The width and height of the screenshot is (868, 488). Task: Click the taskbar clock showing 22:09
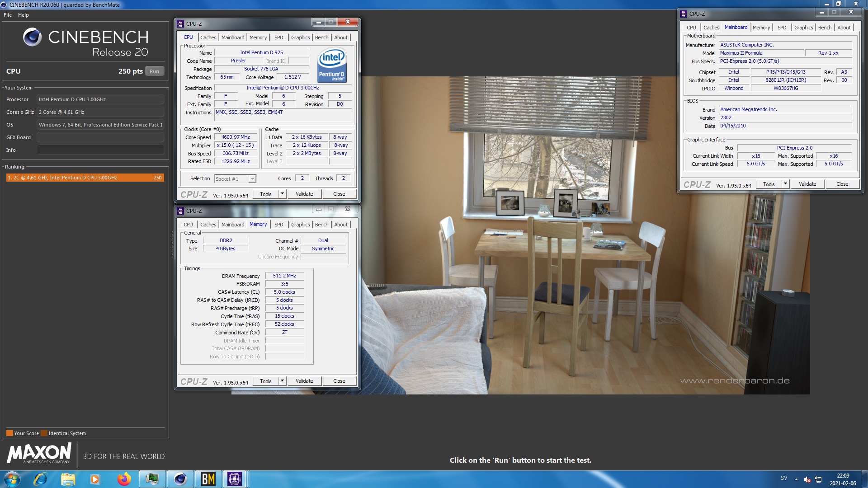click(843, 479)
